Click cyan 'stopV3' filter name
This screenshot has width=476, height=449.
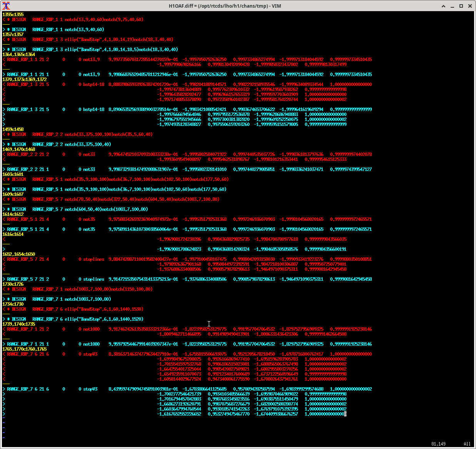click(90, 389)
